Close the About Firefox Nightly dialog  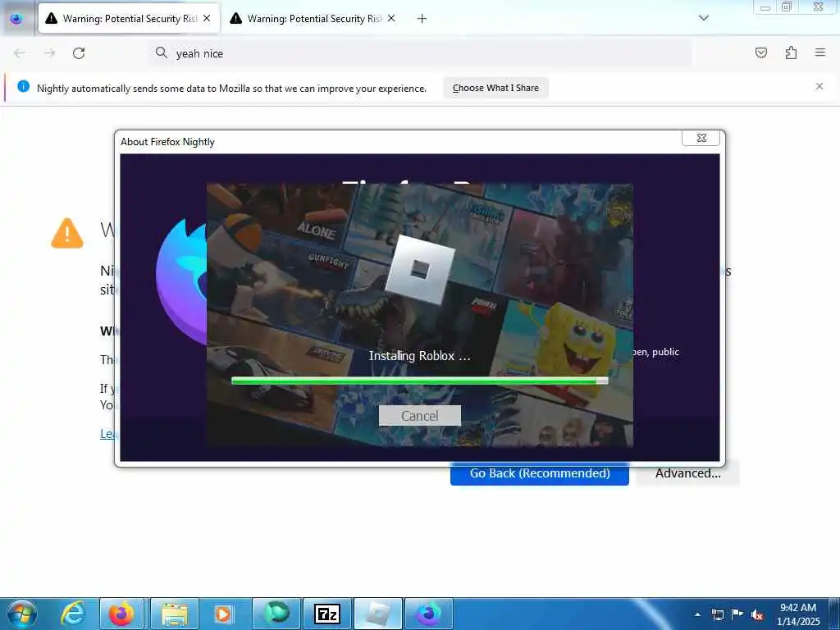[x=701, y=138]
